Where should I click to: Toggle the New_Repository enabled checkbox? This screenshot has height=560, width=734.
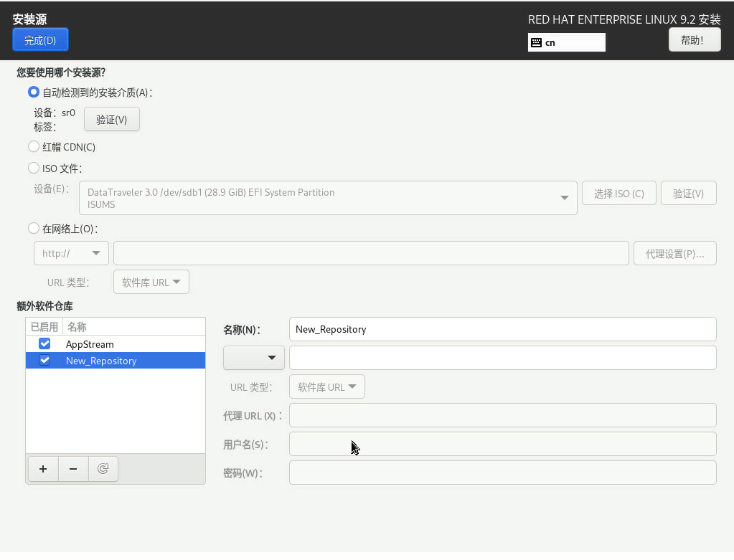point(44,361)
